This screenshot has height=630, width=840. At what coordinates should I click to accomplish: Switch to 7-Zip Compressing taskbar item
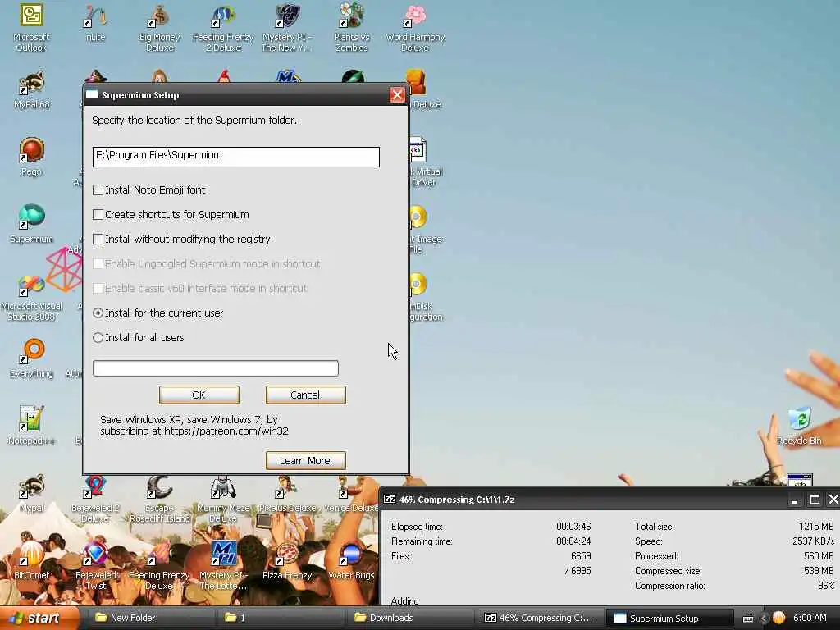point(541,618)
